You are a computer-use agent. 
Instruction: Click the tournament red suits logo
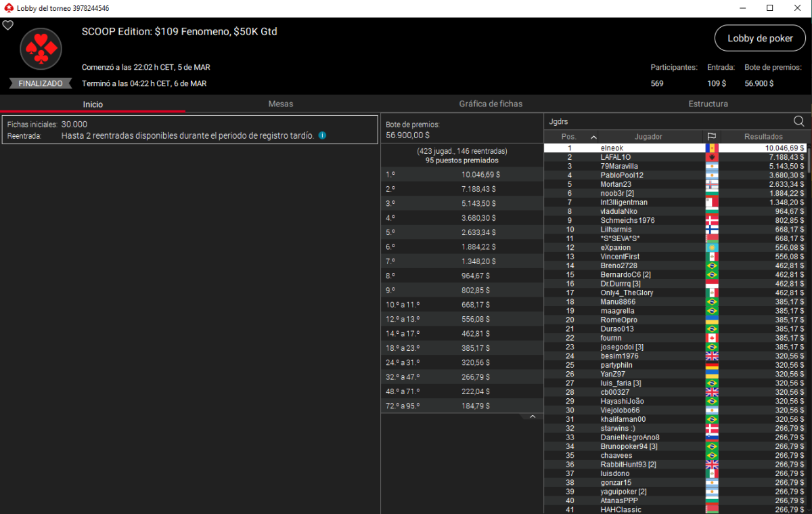[x=41, y=49]
